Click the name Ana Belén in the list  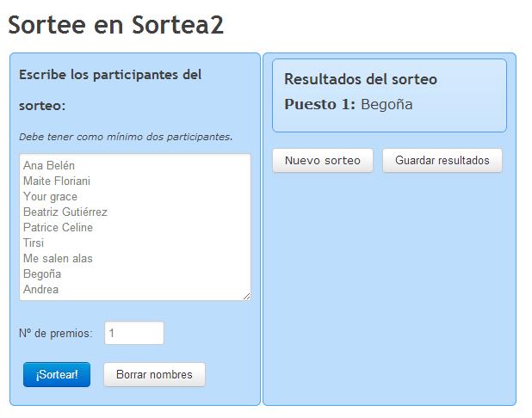(x=49, y=165)
